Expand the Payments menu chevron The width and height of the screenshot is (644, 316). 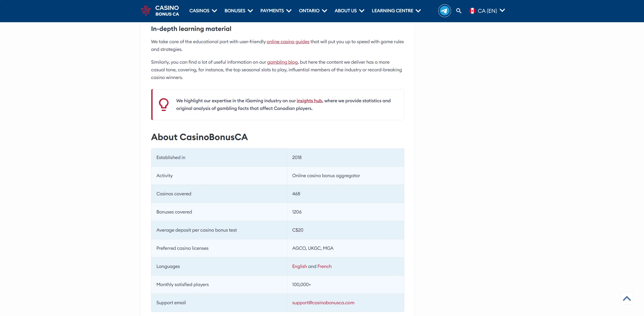[289, 11]
